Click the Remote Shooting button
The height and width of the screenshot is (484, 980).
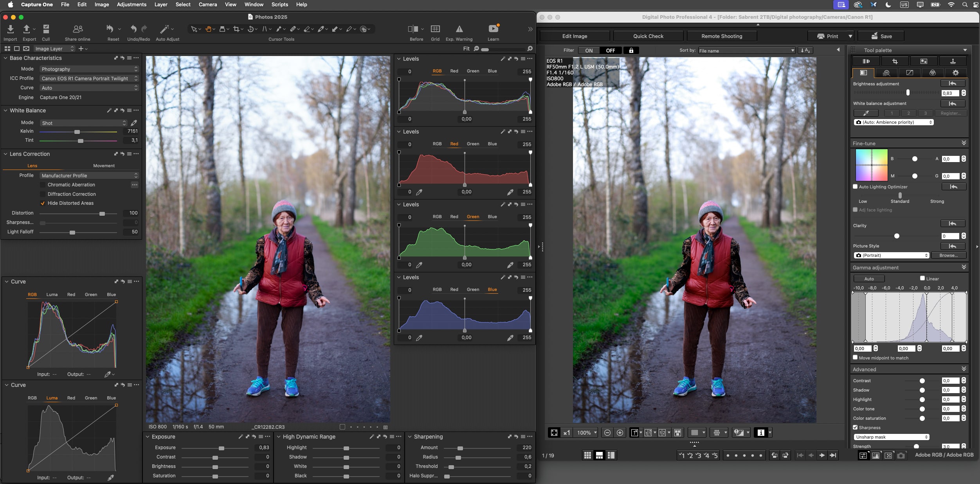[x=721, y=36]
